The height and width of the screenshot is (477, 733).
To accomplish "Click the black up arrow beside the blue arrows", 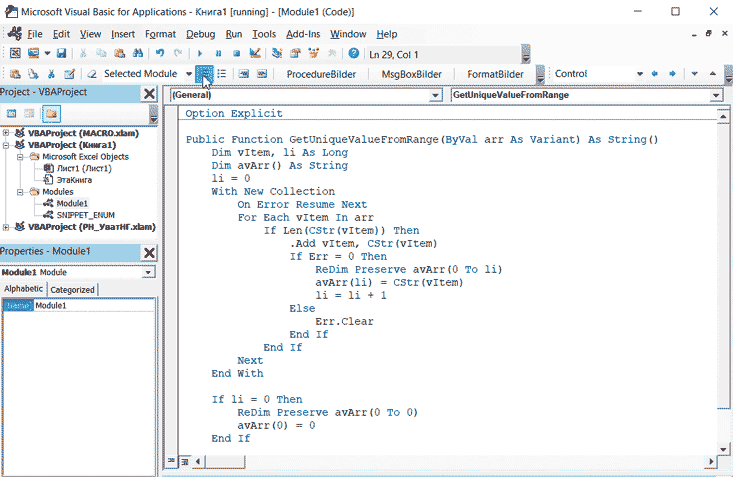I will pos(712,74).
